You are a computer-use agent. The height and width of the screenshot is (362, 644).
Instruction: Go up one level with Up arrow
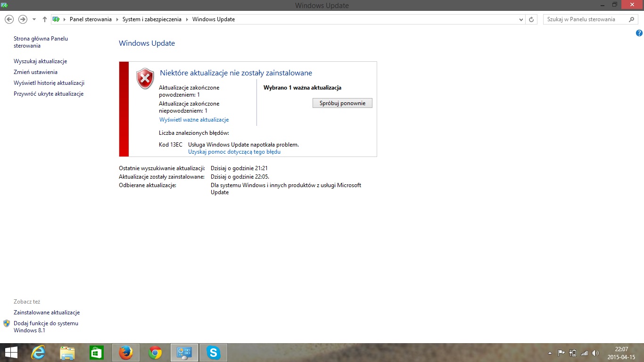[x=45, y=19]
